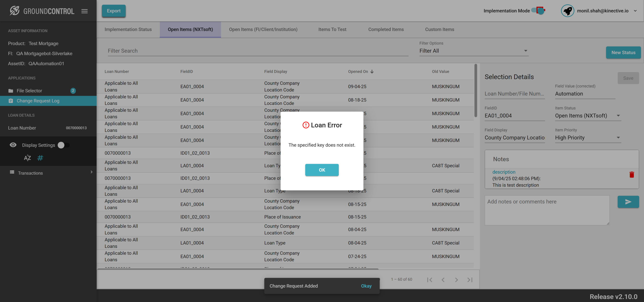Select the alphabetical AZ sort icon
Viewport: 644px width, 302px height.
27,158
